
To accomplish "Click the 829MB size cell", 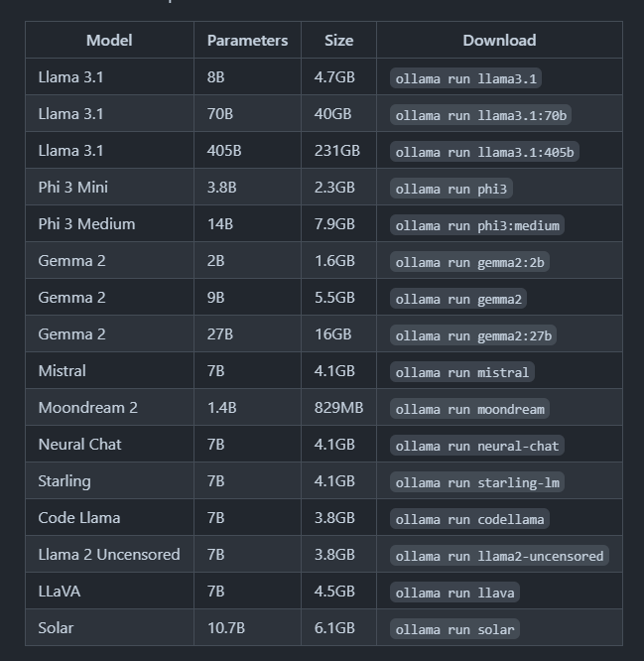I will tap(338, 407).
